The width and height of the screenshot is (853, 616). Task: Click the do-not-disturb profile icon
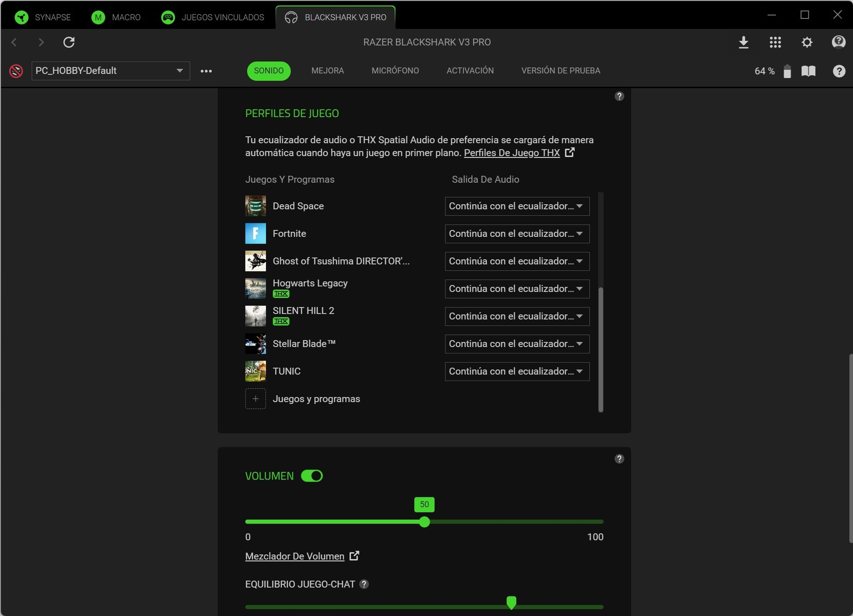(16, 71)
